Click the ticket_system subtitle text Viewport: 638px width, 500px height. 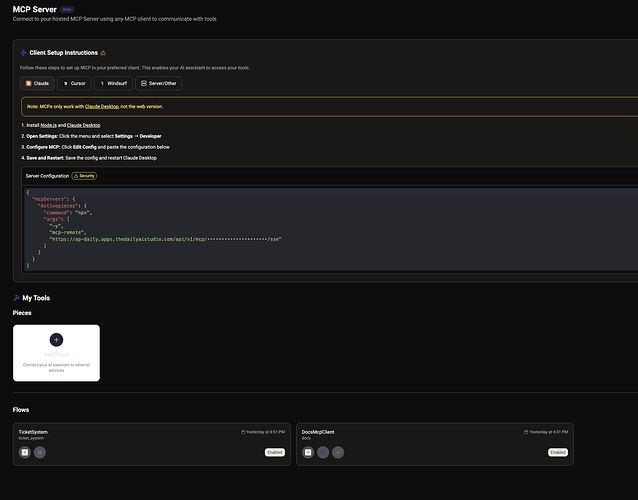pos(31,438)
